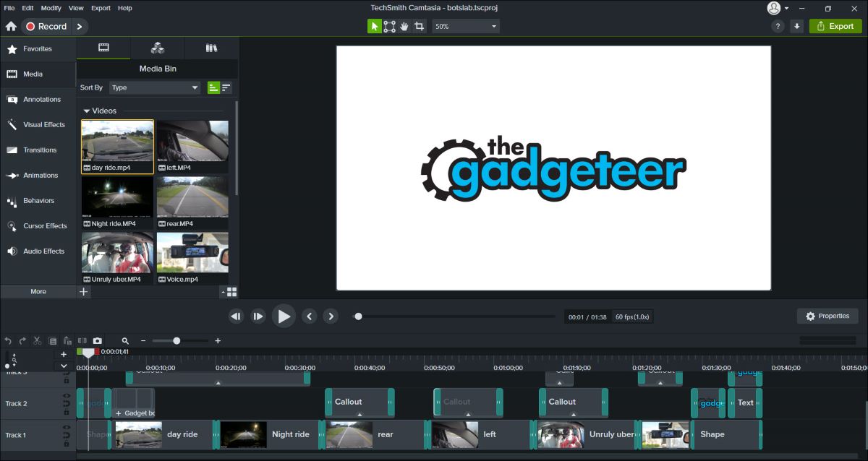Open the Properties panel button
Image resolution: width=868 pixels, height=461 pixels.
827,316
